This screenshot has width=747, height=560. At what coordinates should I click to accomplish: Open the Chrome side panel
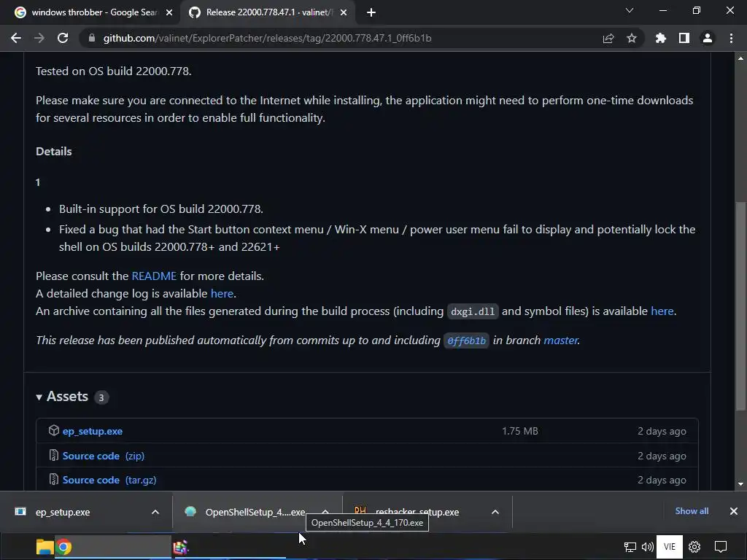pos(684,38)
